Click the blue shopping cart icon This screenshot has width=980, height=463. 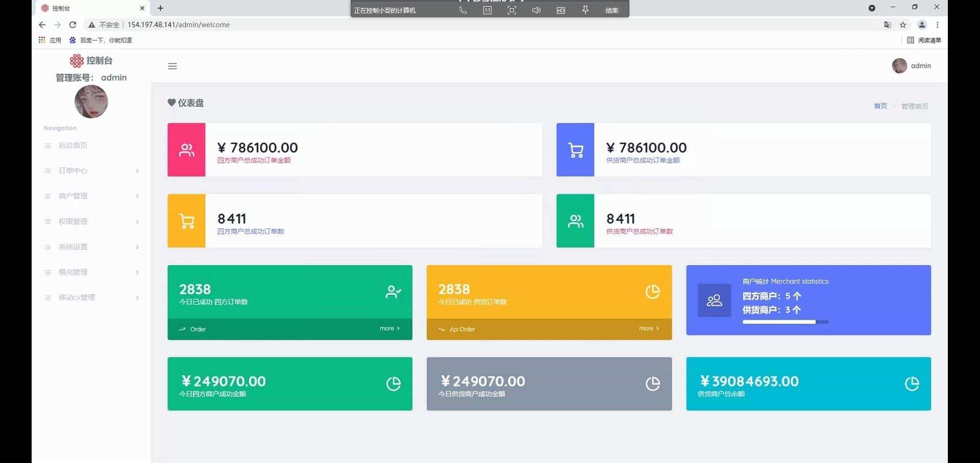pyautogui.click(x=575, y=150)
